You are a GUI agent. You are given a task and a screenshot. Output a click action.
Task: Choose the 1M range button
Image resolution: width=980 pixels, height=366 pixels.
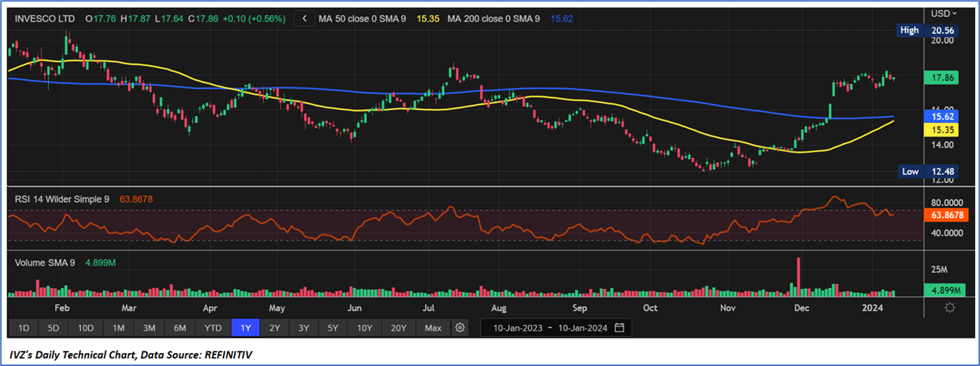119,328
